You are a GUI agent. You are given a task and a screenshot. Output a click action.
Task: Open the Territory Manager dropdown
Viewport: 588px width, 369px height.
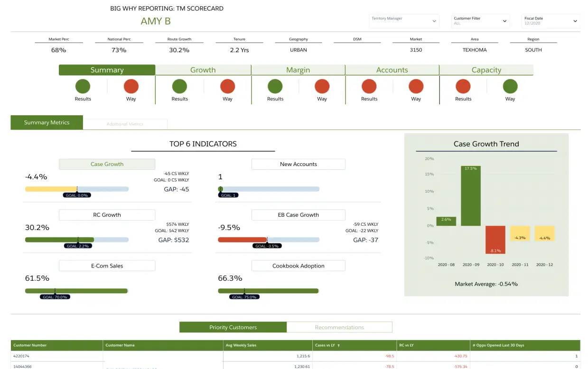(404, 21)
